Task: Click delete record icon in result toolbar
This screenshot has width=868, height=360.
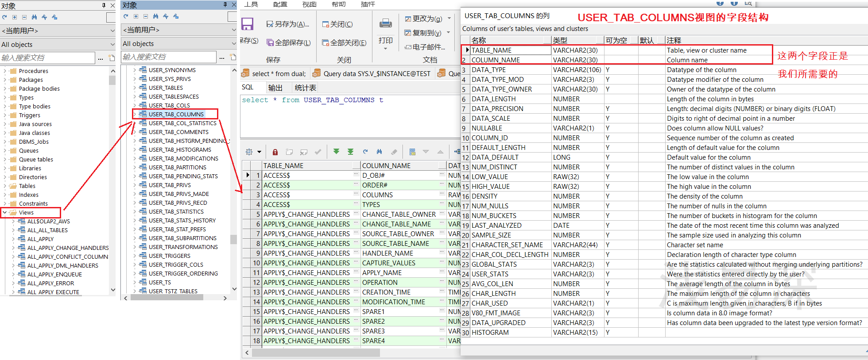Action: tap(303, 152)
